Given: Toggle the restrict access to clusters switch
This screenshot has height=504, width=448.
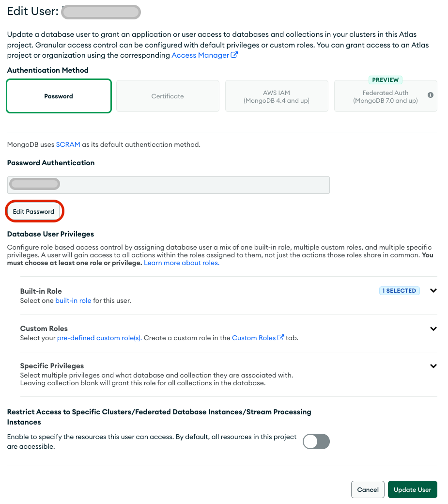Looking at the screenshot, I should tap(316, 441).
